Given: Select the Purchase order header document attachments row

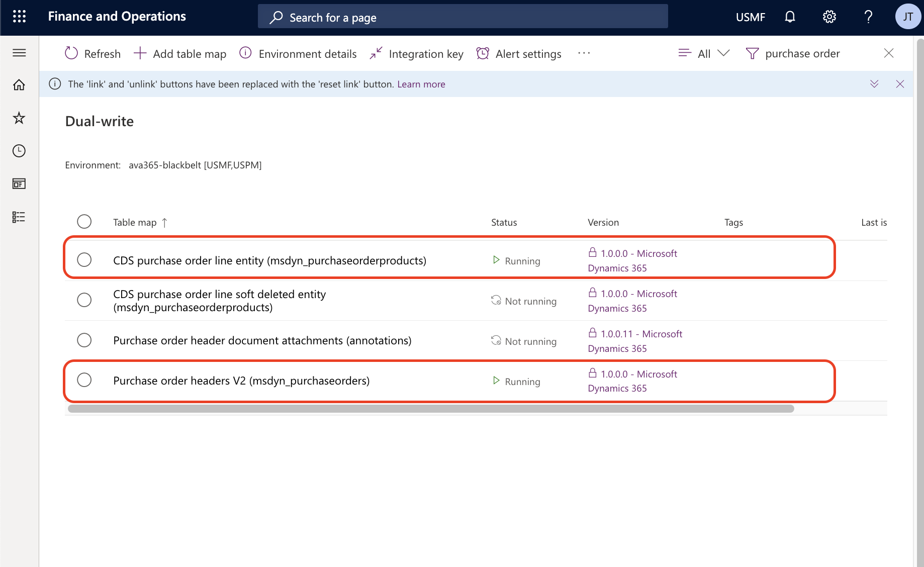Looking at the screenshot, I should coord(84,340).
